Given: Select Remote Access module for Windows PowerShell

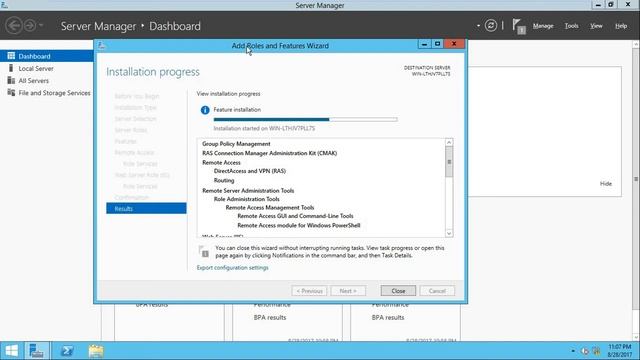Looking at the screenshot, I should tap(299, 225).
